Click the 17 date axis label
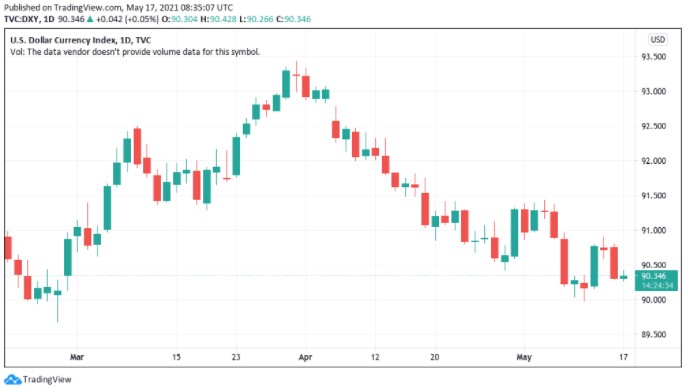Screen dimensions: 686x390 coord(623,357)
